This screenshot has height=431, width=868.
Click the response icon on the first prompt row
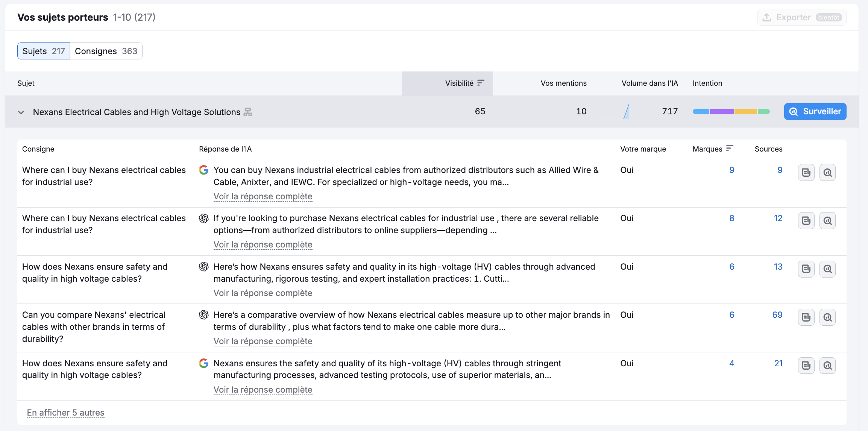(x=806, y=173)
